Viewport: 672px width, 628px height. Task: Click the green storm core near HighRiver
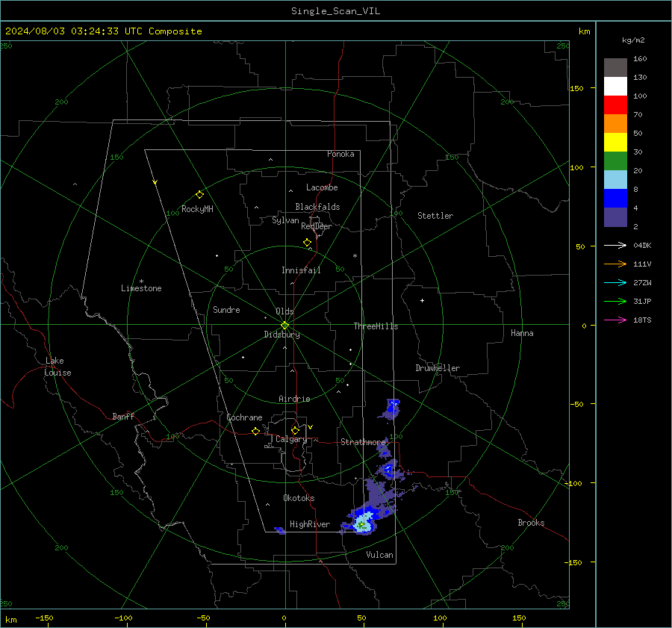(361, 525)
